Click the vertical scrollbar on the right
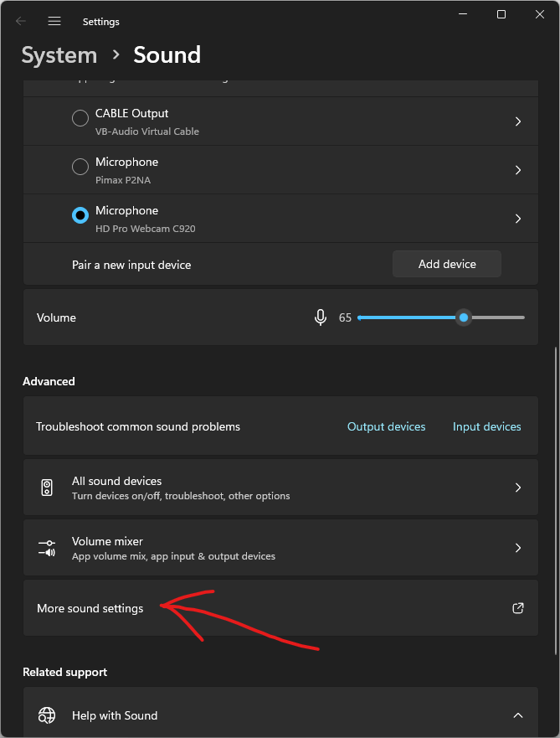Screen dimensions: 560x738 554,503
